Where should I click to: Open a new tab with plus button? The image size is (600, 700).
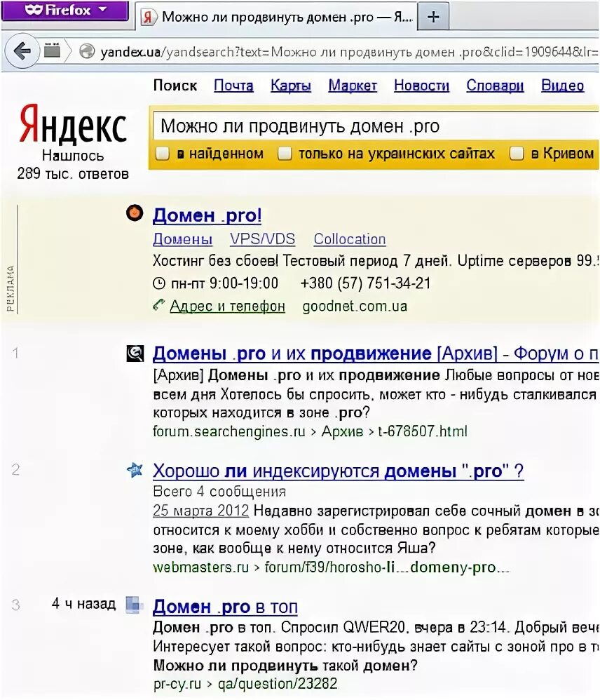click(433, 17)
